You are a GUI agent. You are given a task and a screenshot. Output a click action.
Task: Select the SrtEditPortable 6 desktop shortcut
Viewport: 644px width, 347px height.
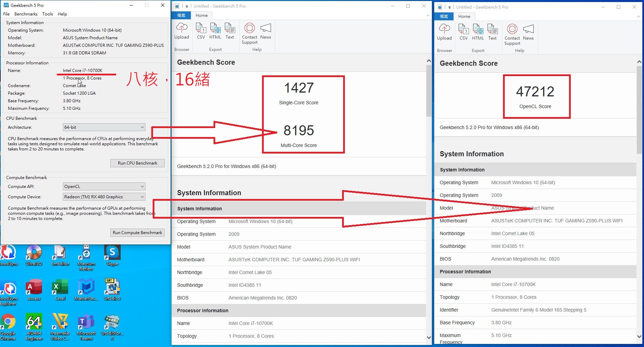pyautogui.click(x=112, y=327)
